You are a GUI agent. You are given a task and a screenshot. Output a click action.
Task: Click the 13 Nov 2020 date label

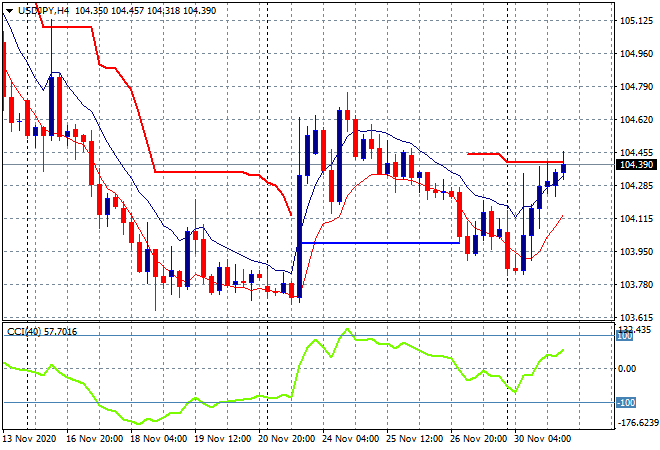pyautogui.click(x=29, y=439)
